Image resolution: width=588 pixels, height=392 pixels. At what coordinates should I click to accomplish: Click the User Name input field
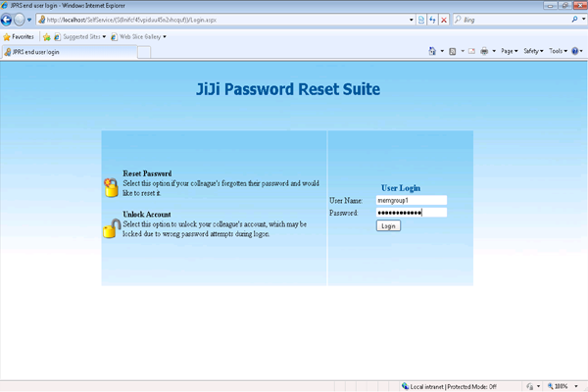coord(412,200)
